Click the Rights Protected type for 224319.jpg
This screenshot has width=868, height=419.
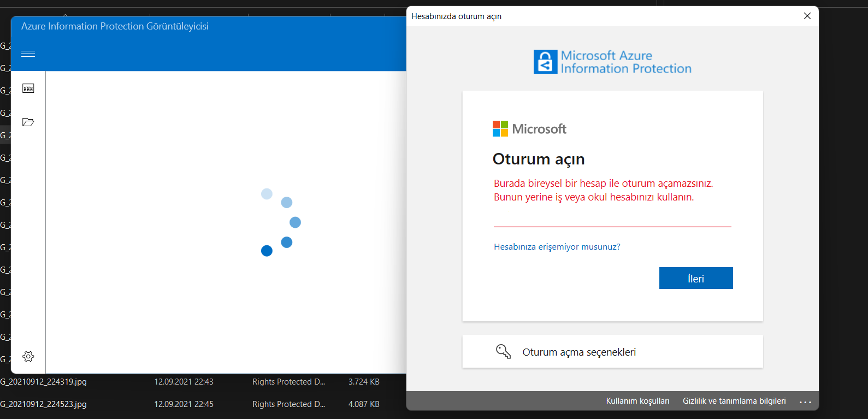click(x=288, y=382)
